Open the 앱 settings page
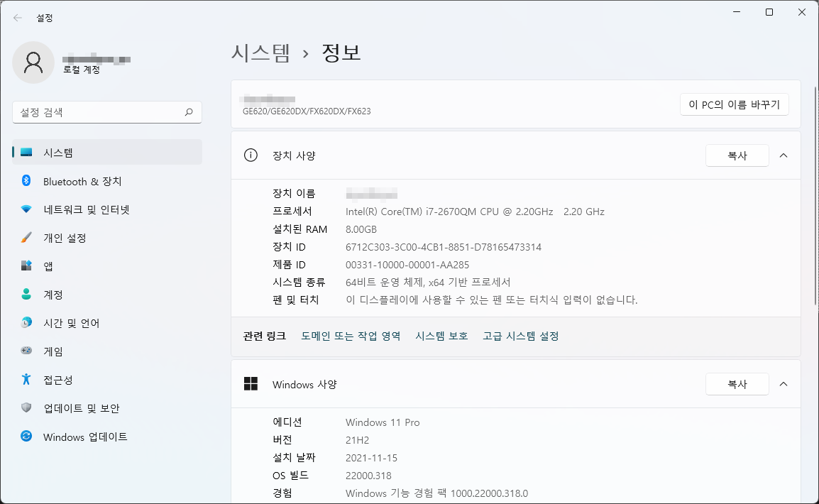This screenshot has height=504, width=819. coord(107,266)
